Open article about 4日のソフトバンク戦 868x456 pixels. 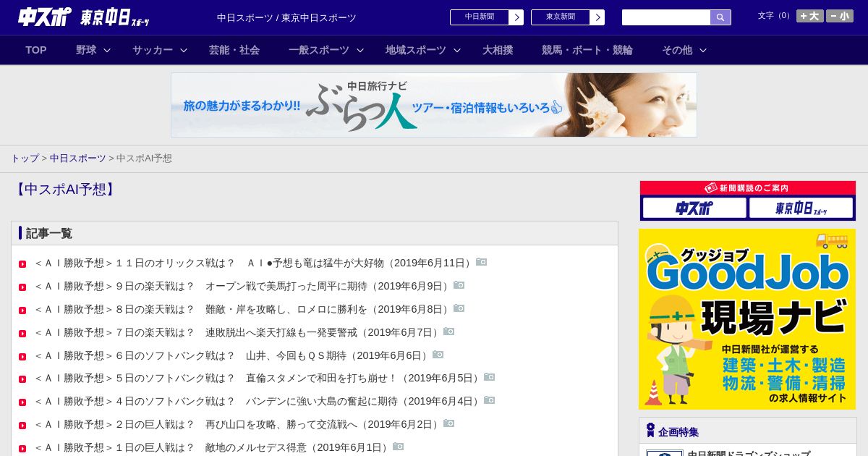click(258, 401)
